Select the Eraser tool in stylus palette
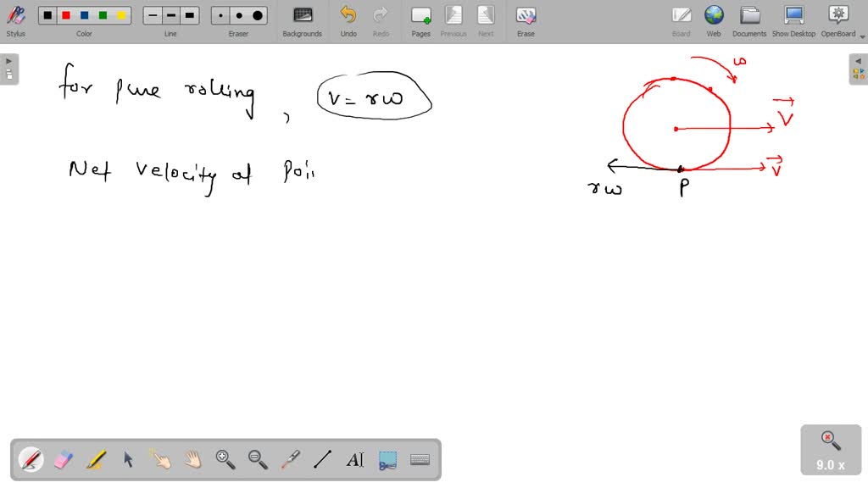 64,459
